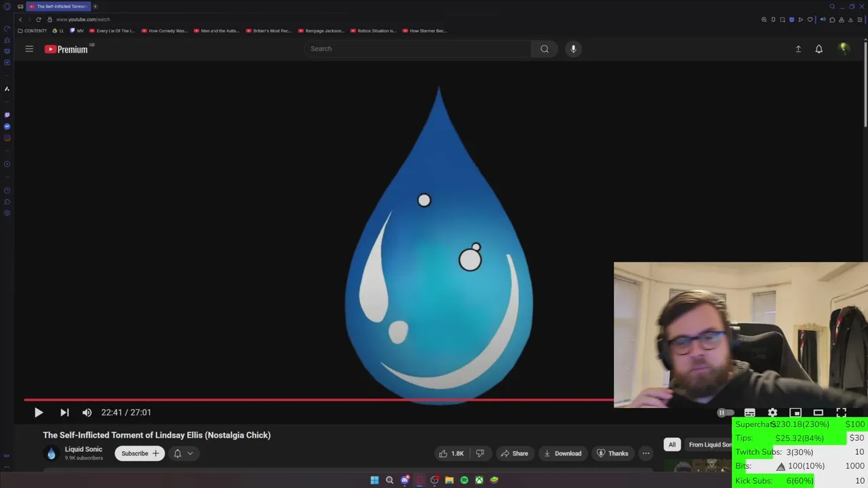The height and width of the screenshot is (488, 868).
Task: Open Xbox app from taskbar
Action: pyautogui.click(x=479, y=480)
